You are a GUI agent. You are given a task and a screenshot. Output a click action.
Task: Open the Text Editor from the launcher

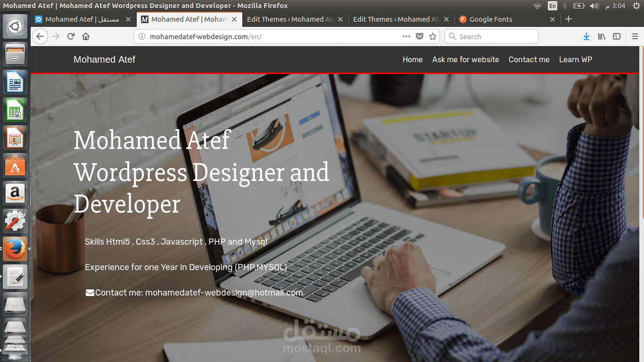15,277
